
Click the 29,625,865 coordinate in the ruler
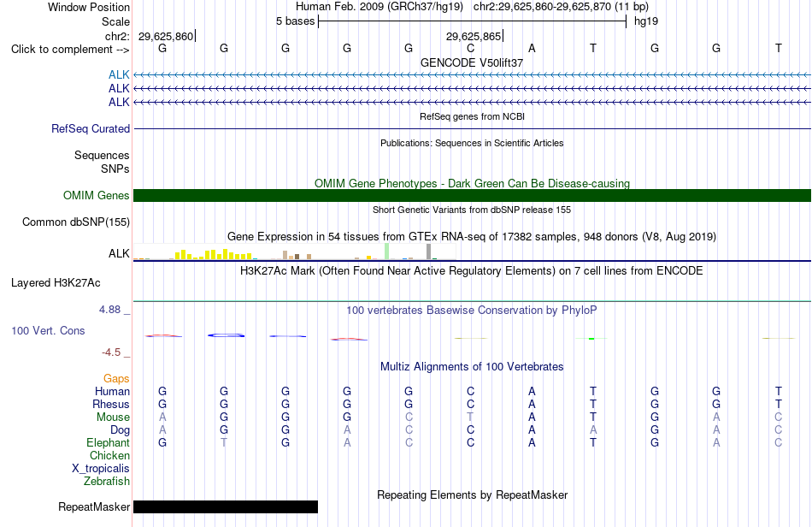pyautogui.click(x=474, y=36)
